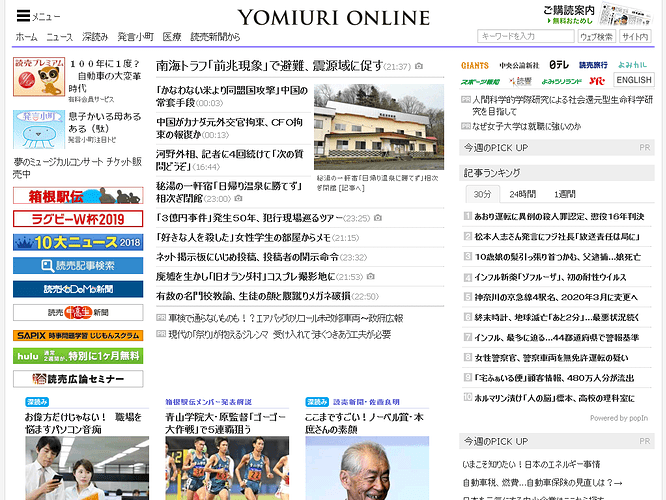Screen dimensions: 666x500
Task: Open the 南海トラフ「前兆現象」headline
Action: pyautogui.click(x=270, y=66)
